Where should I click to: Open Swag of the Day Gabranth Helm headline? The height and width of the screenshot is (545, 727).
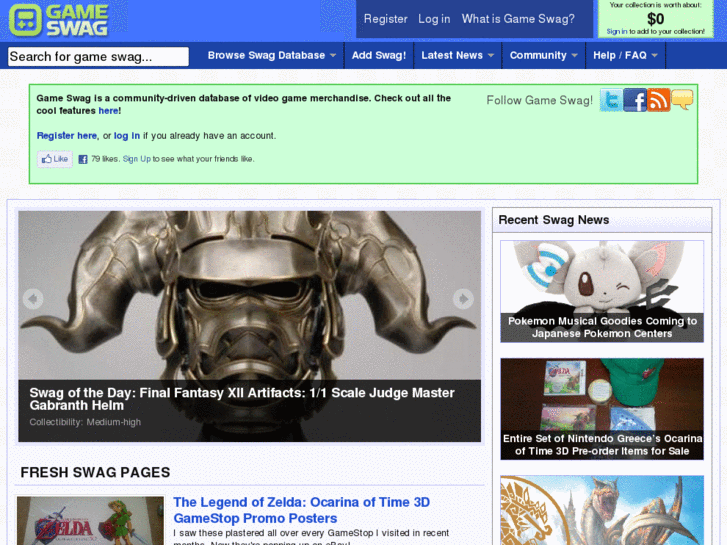(x=242, y=399)
